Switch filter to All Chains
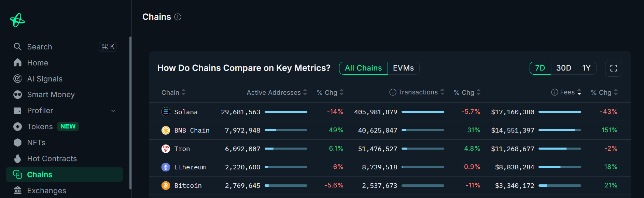Viewport: 644px width, 198px height. (x=363, y=68)
